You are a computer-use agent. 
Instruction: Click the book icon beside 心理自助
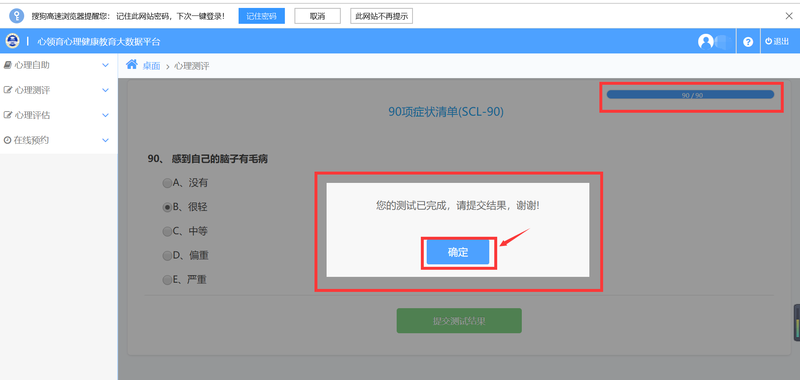coord(7,65)
